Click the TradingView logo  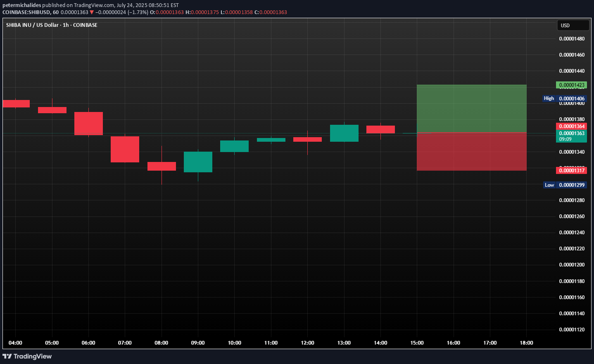[27, 356]
